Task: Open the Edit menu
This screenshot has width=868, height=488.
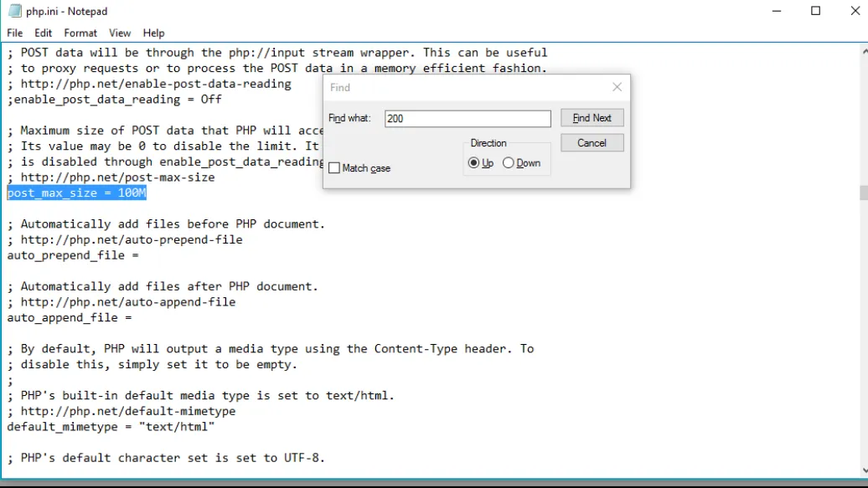Action: pyautogui.click(x=44, y=33)
